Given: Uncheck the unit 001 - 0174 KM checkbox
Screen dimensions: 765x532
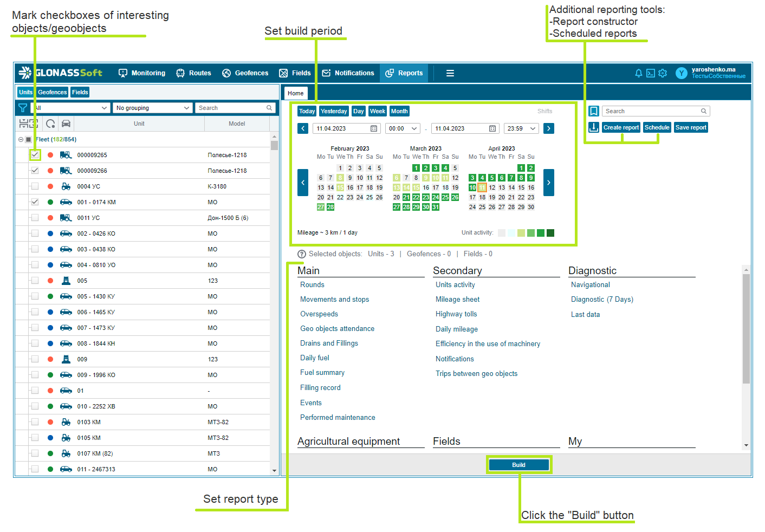Looking at the screenshot, I should pos(35,202).
